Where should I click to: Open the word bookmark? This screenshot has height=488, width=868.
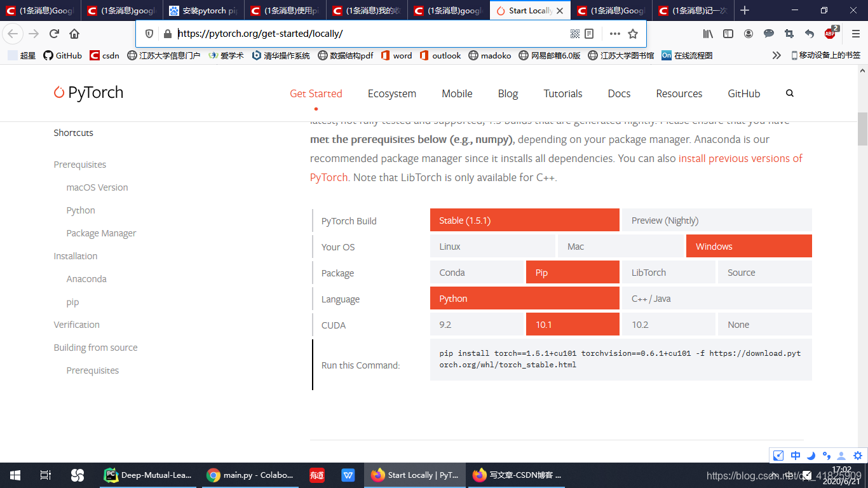click(397, 55)
